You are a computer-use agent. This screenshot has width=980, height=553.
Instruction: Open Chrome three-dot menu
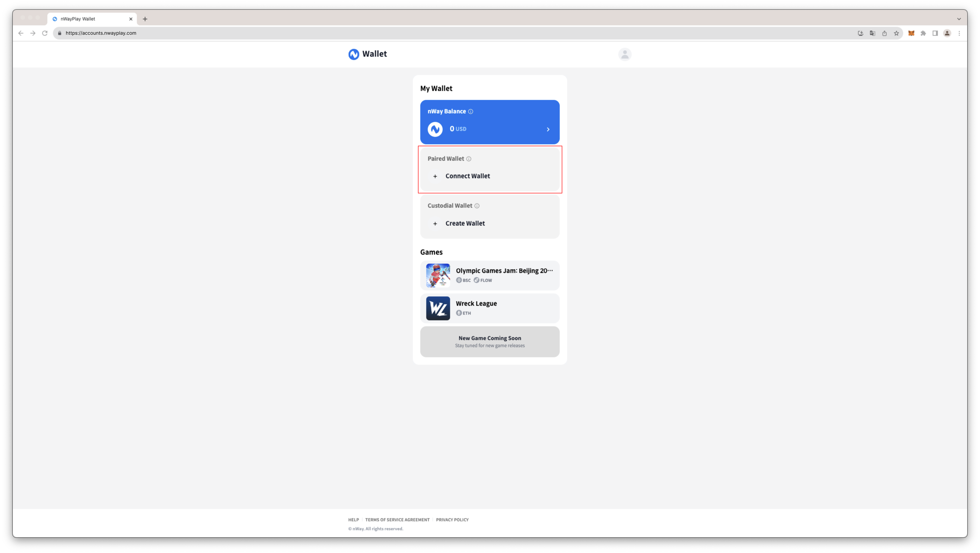[x=959, y=34]
